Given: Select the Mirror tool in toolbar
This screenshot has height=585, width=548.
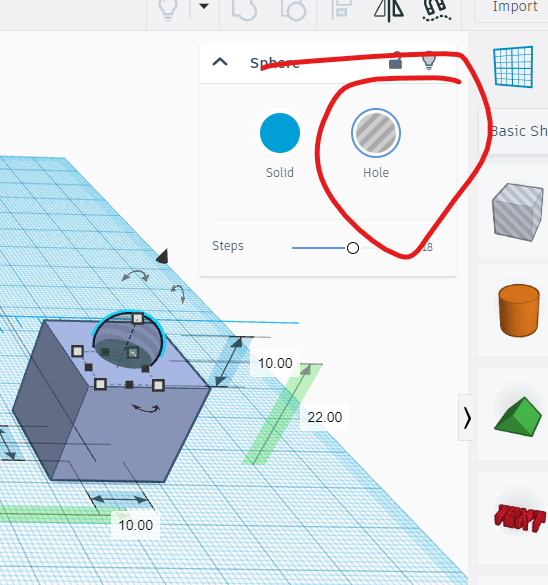Looking at the screenshot, I should (x=389, y=9).
